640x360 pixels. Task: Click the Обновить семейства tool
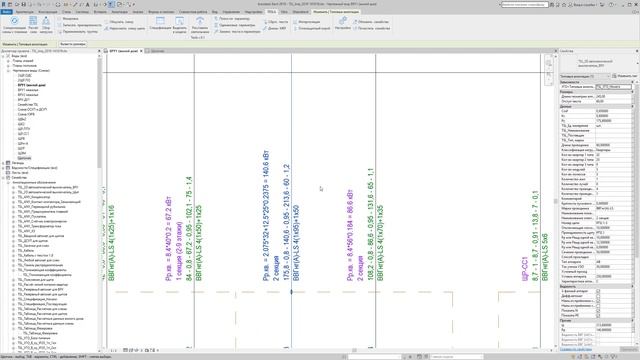click(x=371, y=22)
